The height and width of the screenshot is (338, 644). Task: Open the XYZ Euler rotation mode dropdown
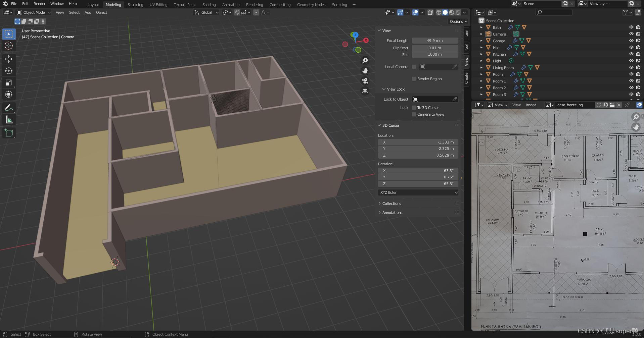coord(418,192)
